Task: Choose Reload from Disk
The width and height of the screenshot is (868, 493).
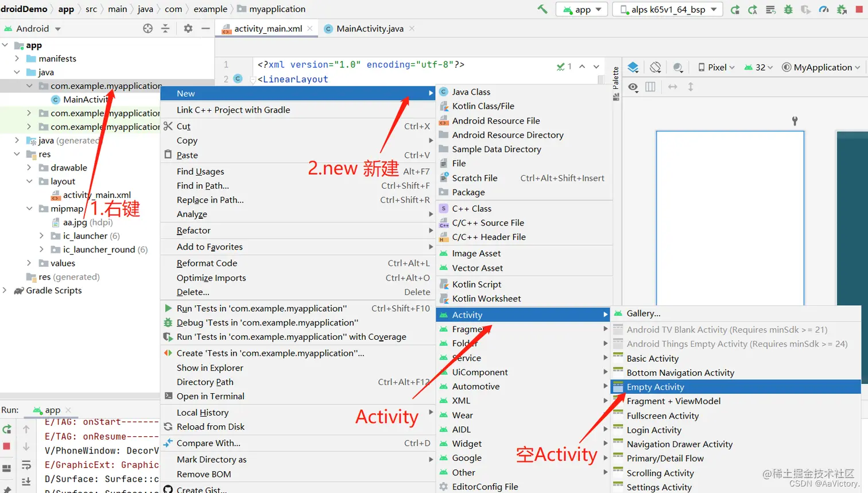Action: pyautogui.click(x=297, y=426)
